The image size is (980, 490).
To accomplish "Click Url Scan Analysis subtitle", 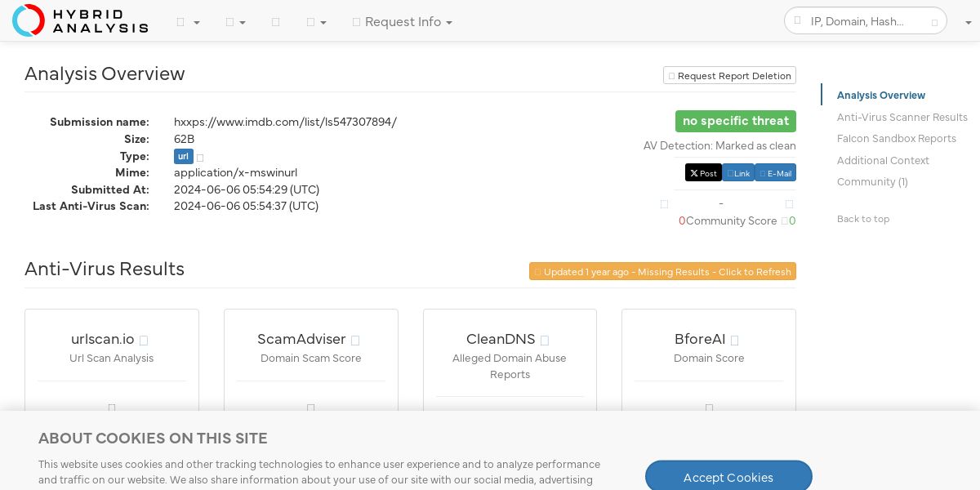I will (x=112, y=358).
